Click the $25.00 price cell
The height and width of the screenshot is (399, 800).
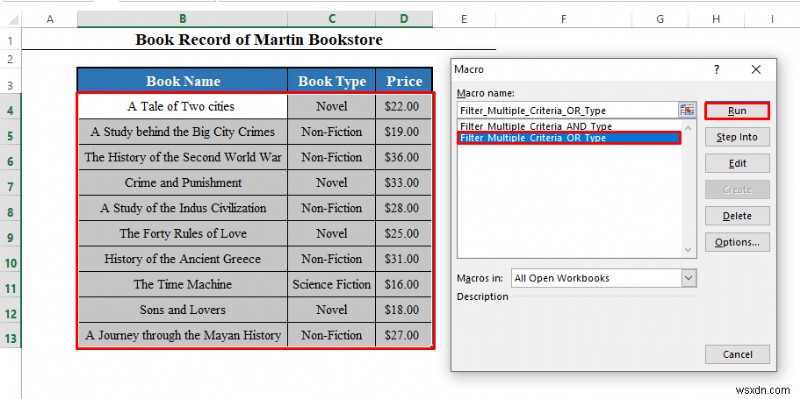tap(404, 234)
